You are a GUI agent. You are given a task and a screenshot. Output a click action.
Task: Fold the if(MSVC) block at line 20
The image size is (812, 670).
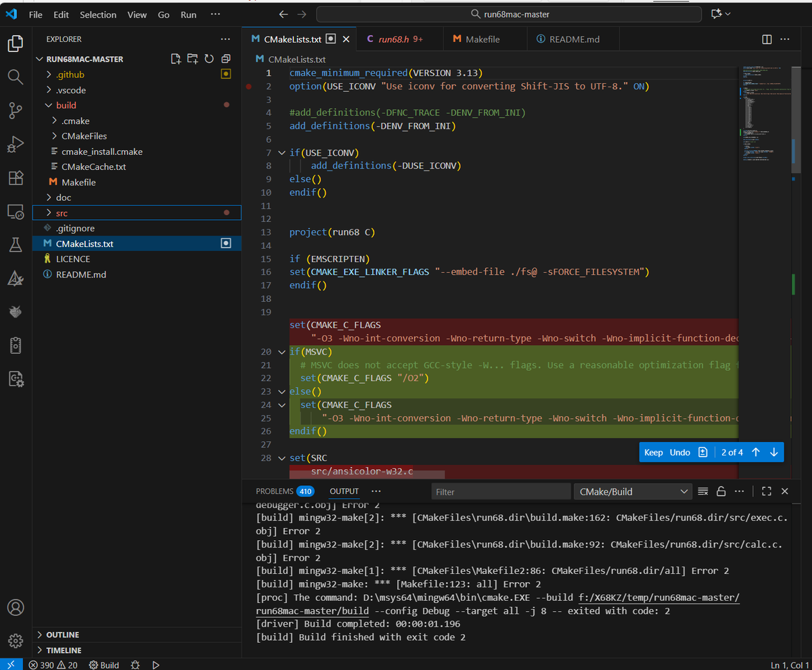[x=282, y=352]
